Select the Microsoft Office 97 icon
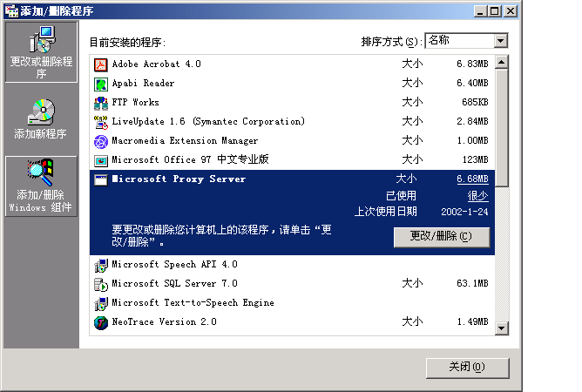This screenshot has height=392, width=582. pos(100,160)
